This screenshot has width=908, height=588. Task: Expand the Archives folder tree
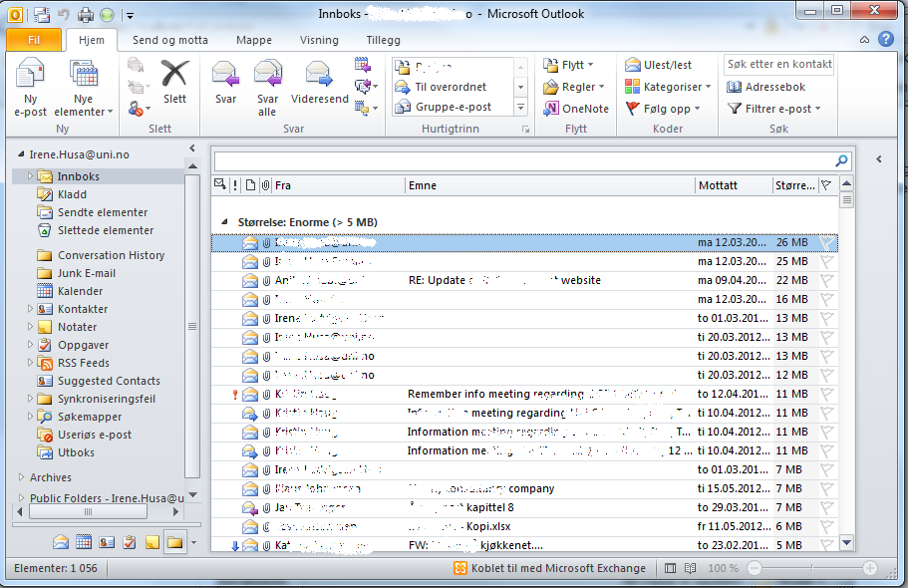tap(20, 478)
